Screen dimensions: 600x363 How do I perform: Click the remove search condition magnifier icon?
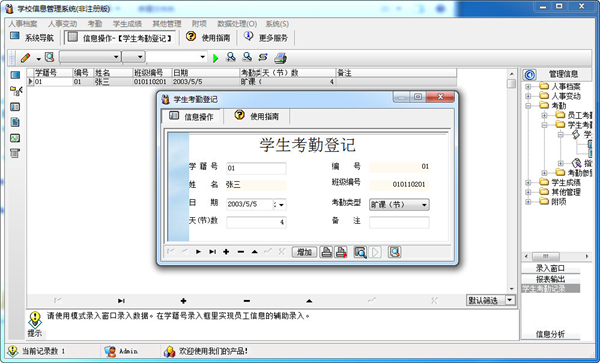click(x=247, y=57)
